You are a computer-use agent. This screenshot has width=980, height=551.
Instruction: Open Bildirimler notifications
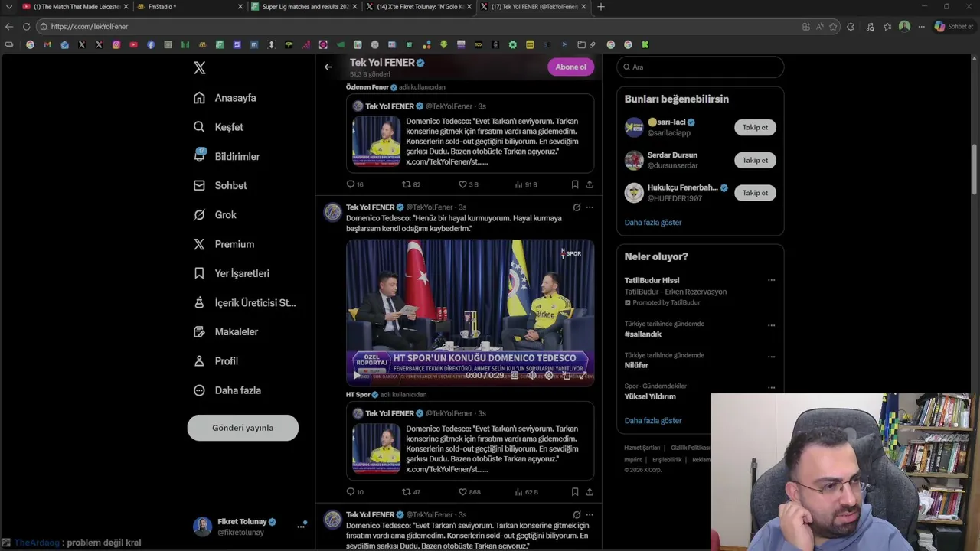(x=227, y=156)
